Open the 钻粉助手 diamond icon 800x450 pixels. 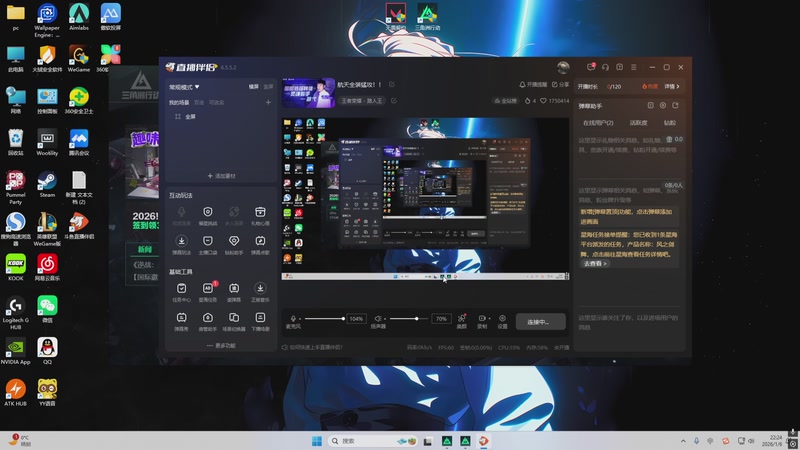click(234, 244)
